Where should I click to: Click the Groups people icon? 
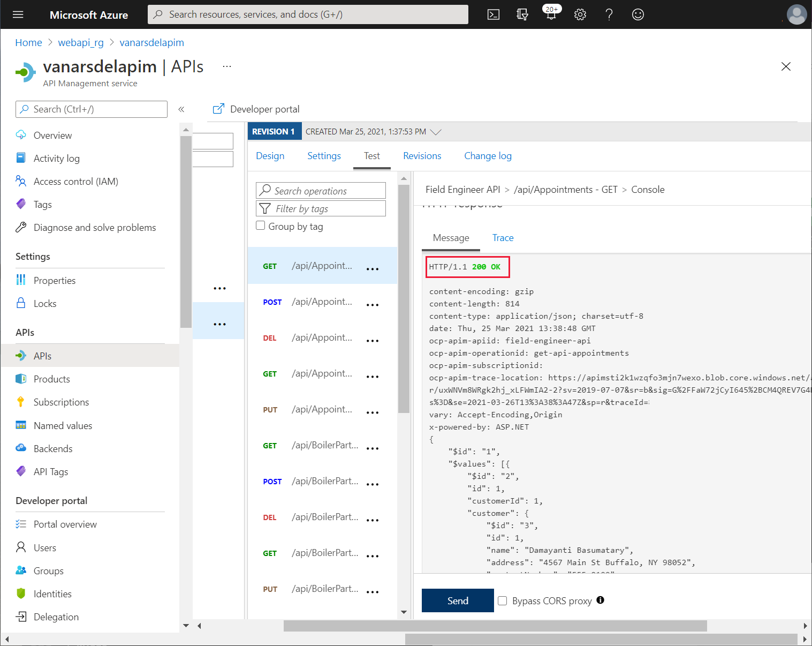(21, 570)
